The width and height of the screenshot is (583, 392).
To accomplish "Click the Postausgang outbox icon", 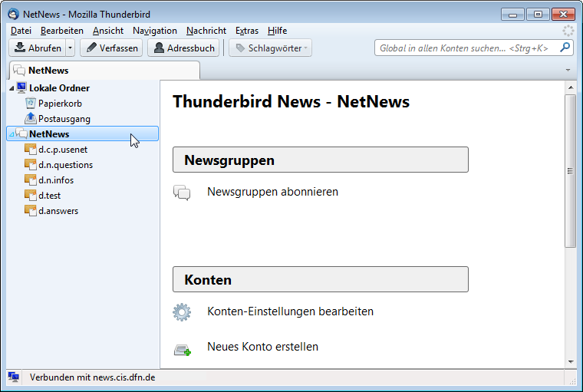I will click(x=30, y=118).
